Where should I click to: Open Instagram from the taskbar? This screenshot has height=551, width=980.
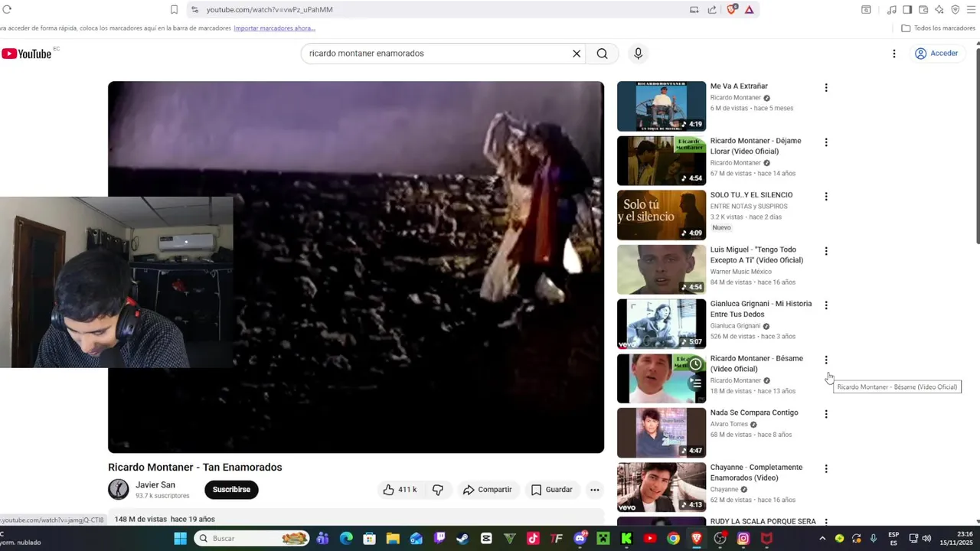[x=743, y=539]
